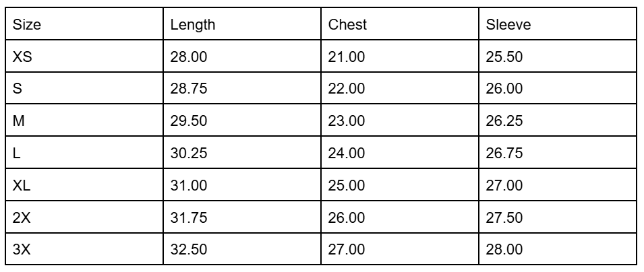The width and height of the screenshot is (644, 272).
Task: Select the L sleeve value 26.75
Action: (x=558, y=152)
